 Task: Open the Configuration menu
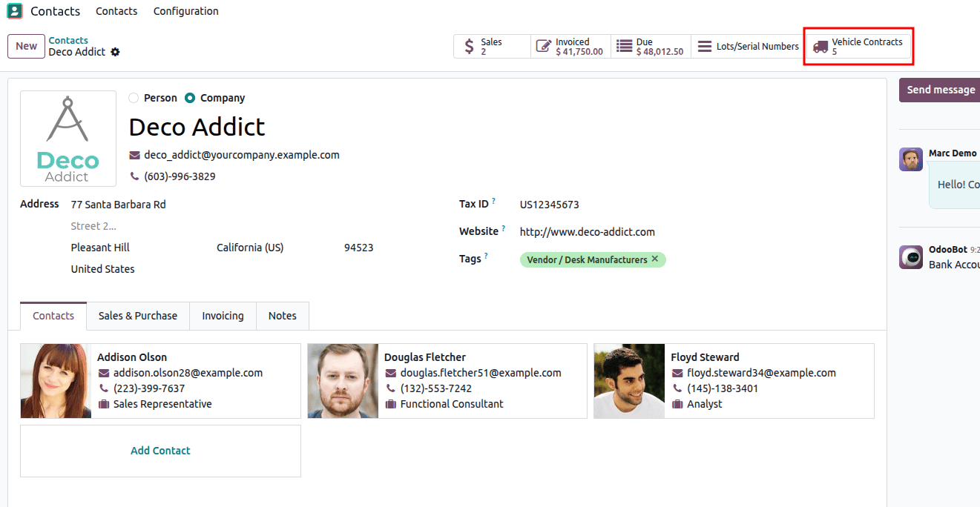point(185,10)
